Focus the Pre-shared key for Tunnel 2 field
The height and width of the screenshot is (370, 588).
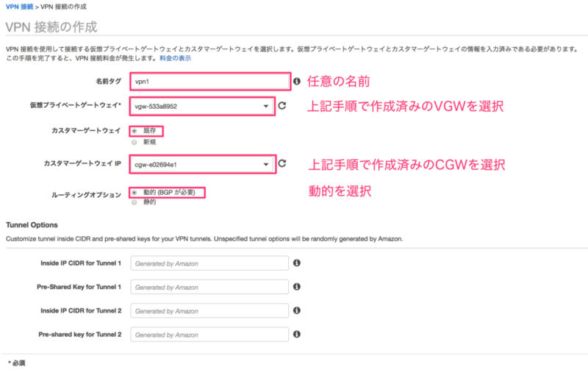point(209,335)
